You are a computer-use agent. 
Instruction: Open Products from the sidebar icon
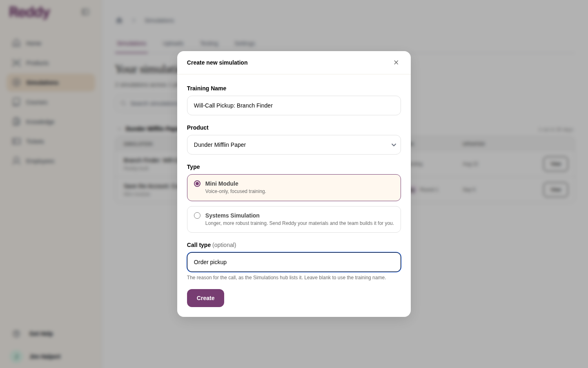[16, 63]
